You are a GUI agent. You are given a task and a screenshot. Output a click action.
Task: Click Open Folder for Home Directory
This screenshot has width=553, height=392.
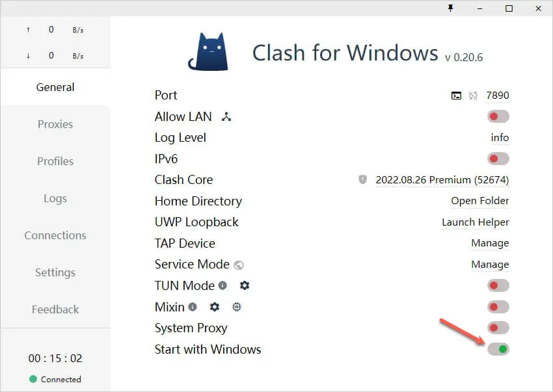point(479,201)
